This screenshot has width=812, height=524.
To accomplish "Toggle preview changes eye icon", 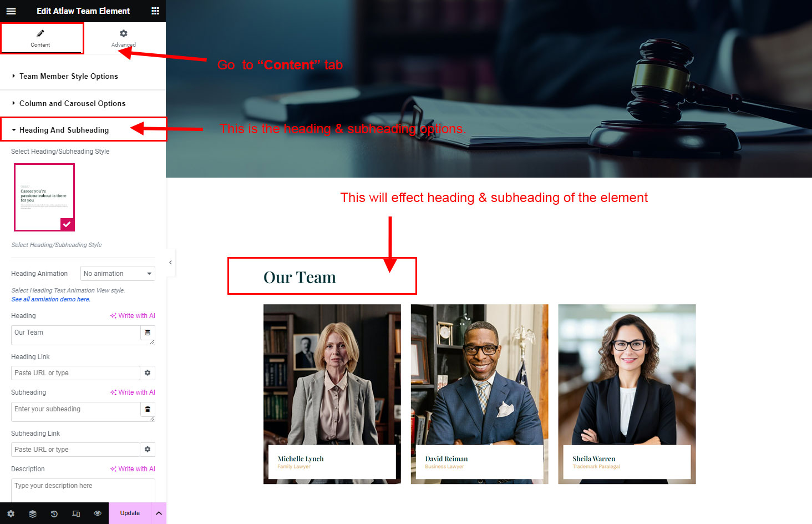I will [x=98, y=513].
